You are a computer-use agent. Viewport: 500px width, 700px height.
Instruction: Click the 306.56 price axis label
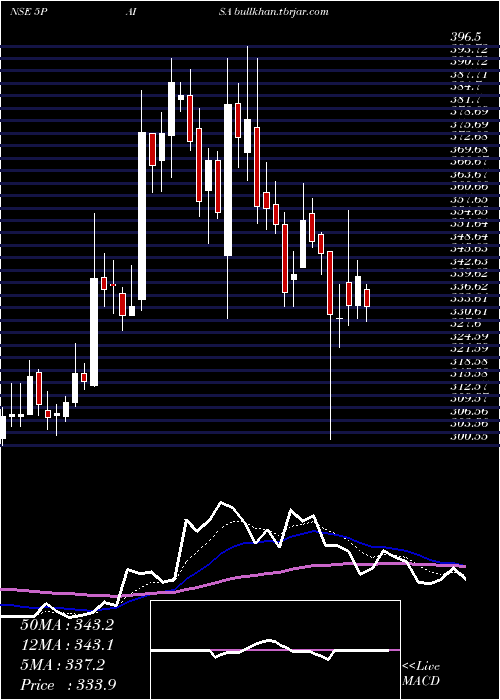[469, 411]
